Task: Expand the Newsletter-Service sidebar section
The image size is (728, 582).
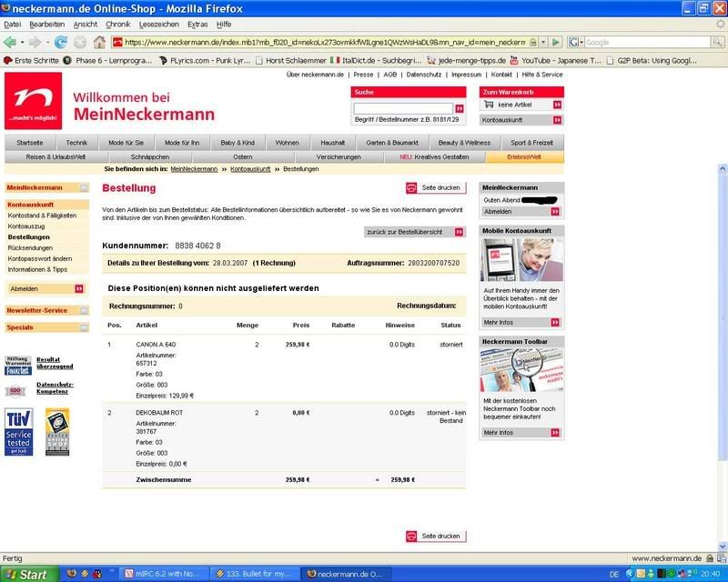Action: coord(84,310)
